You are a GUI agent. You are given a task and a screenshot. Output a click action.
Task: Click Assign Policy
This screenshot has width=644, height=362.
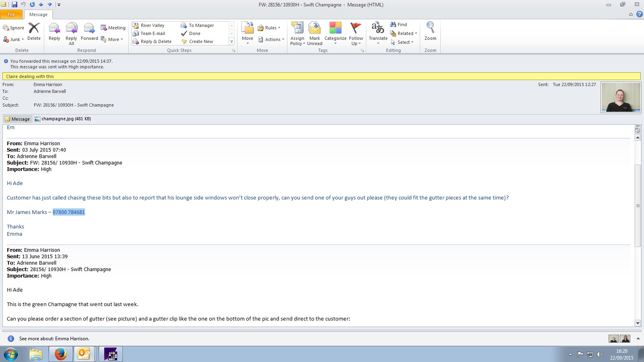[297, 34]
